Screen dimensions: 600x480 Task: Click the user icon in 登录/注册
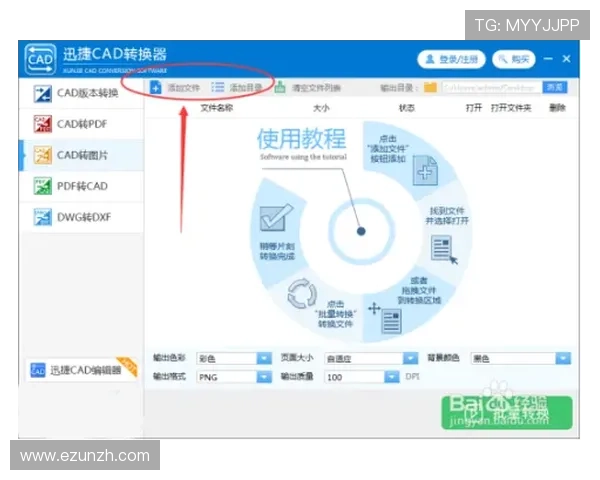430,59
